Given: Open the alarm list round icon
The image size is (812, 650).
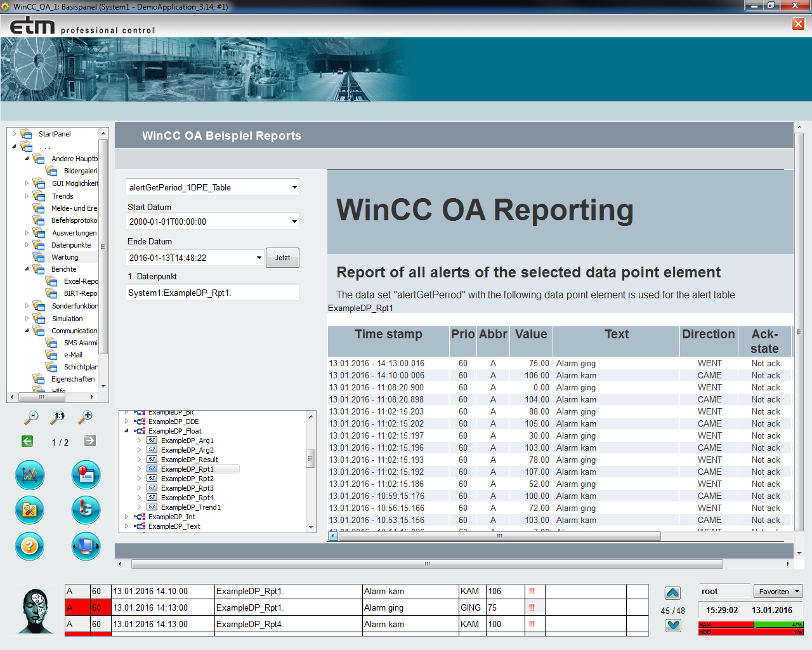Looking at the screenshot, I should [86, 475].
